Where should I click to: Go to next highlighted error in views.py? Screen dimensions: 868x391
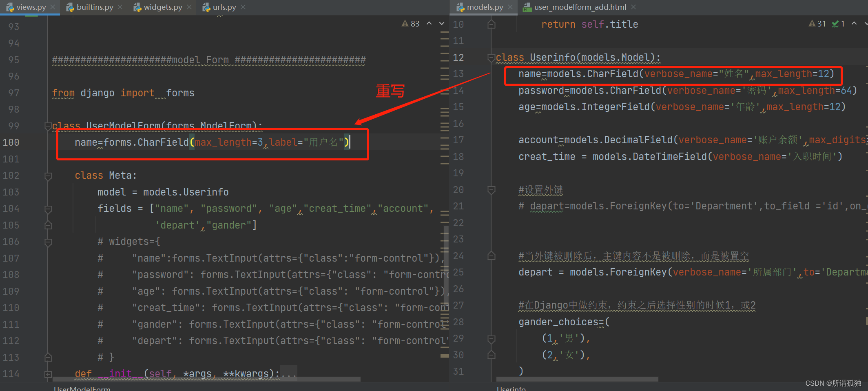tap(442, 24)
